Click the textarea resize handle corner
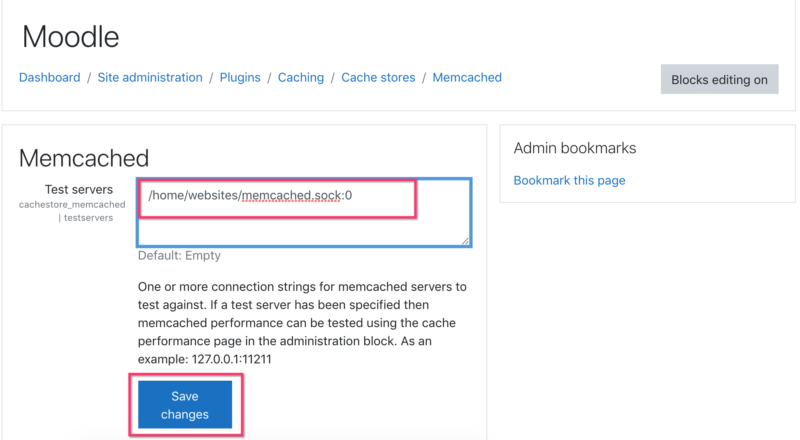The image size is (800, 440). point(465,241)
